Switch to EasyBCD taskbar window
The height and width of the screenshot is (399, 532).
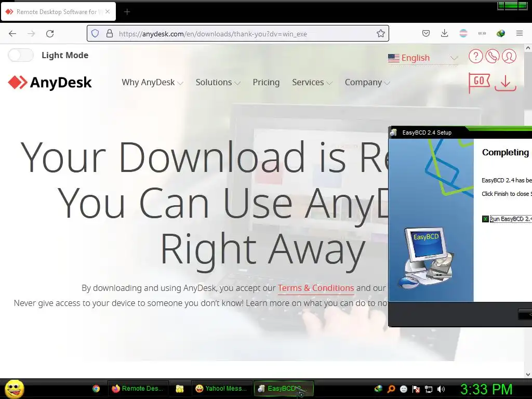[x=284, y=389]
